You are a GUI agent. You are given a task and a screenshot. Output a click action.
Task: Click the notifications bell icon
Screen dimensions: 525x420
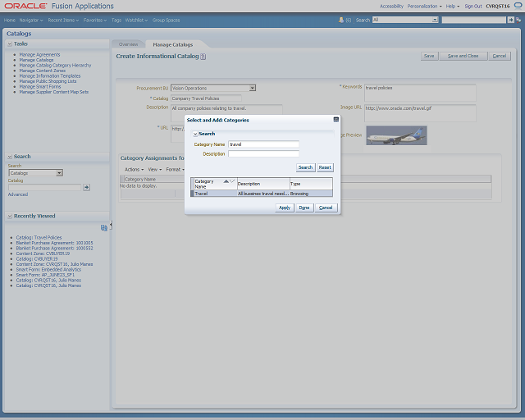(x=341, y=20)
